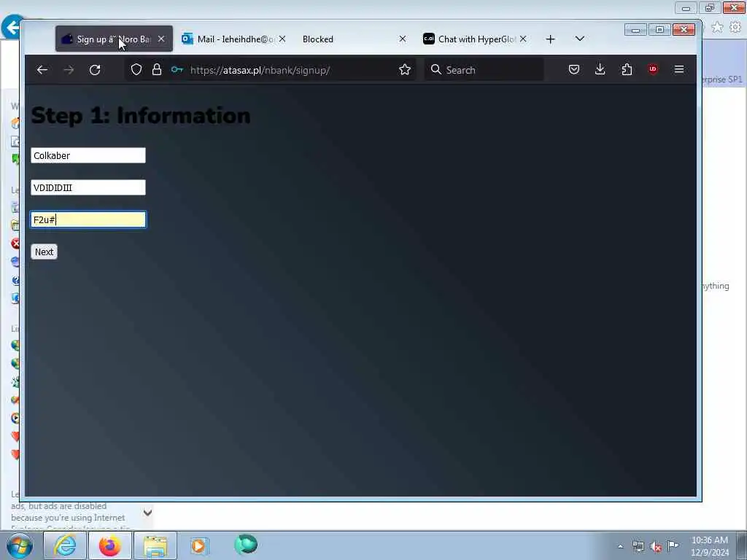This screenshot has width=747, height=560.
Task: Open File Explorer taskbar icon
Action: click(x=155, y=545)
